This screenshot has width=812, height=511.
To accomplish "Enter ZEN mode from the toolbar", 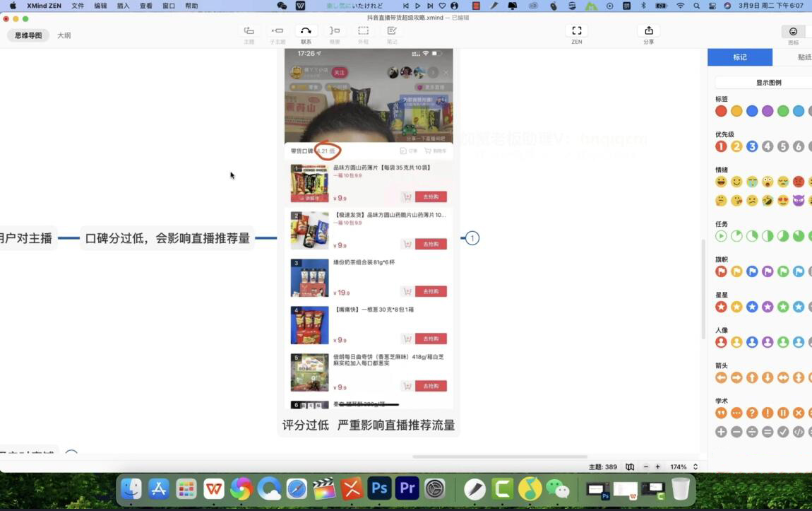I will [x=577, y=34].
